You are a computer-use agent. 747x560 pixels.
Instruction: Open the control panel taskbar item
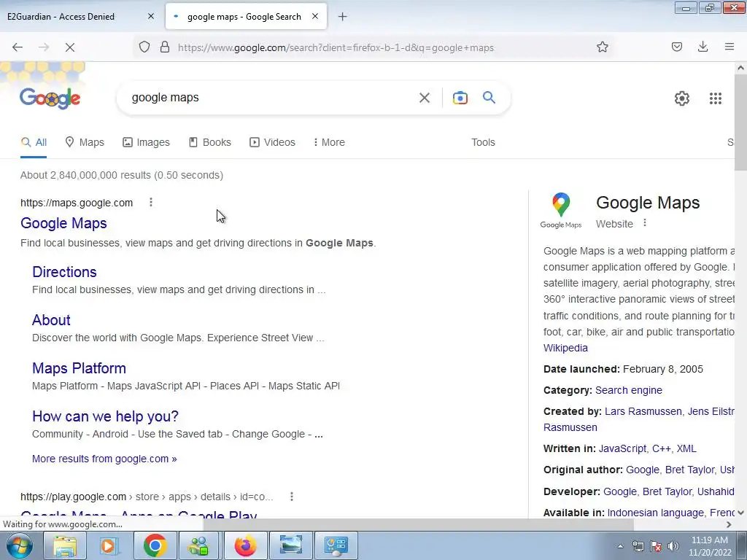336,545
